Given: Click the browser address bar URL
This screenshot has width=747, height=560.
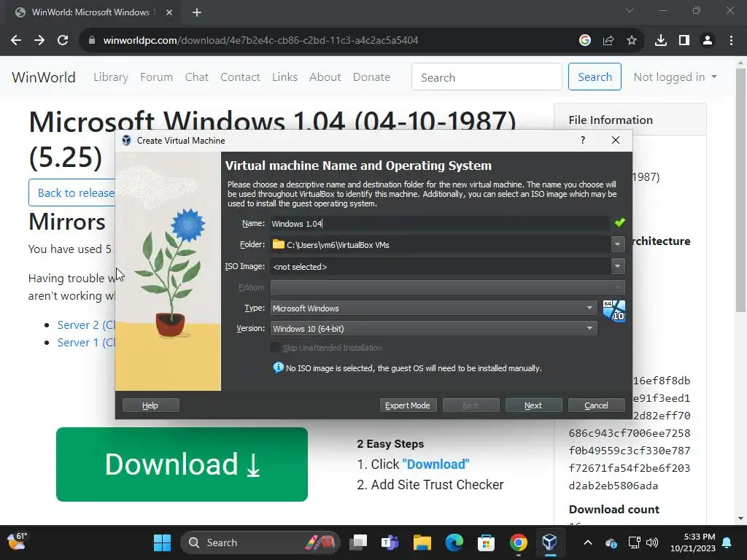Looking at the screenshot, I should 260,41.
